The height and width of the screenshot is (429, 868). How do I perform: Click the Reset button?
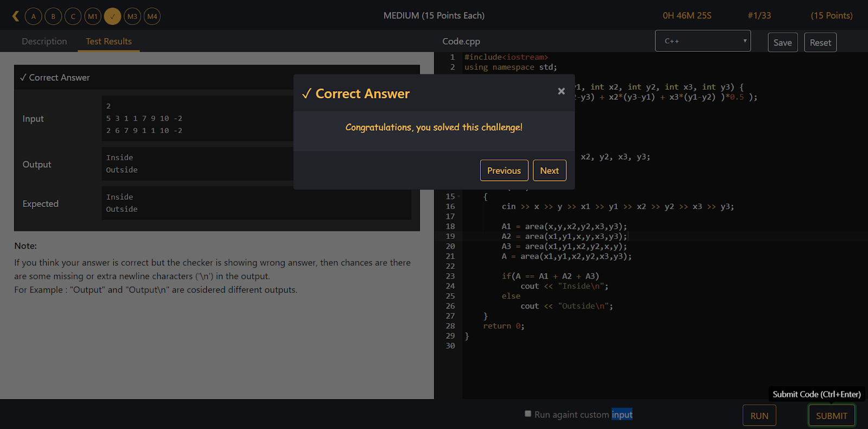[x=820, y=42]
